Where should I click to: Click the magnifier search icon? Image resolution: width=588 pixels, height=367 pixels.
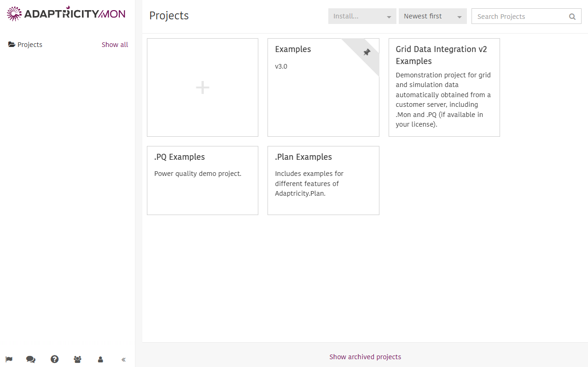[x=572, y=17]
